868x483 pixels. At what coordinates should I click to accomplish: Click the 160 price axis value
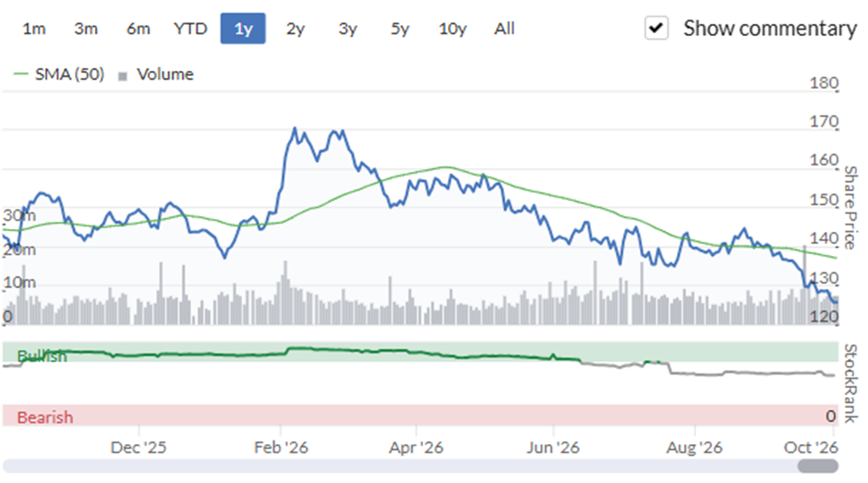pyautogui.click(x=824, y=160)
